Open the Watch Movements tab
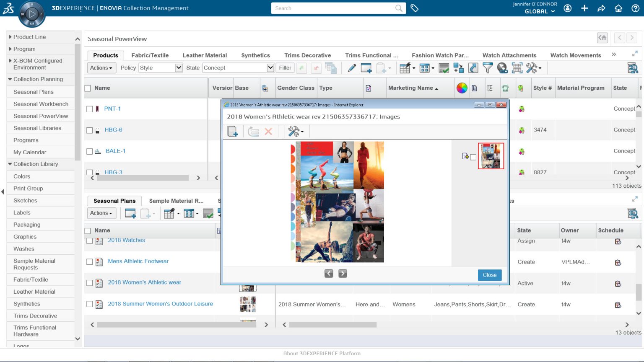The image size is (644, 362). click(x=575, y=55)
